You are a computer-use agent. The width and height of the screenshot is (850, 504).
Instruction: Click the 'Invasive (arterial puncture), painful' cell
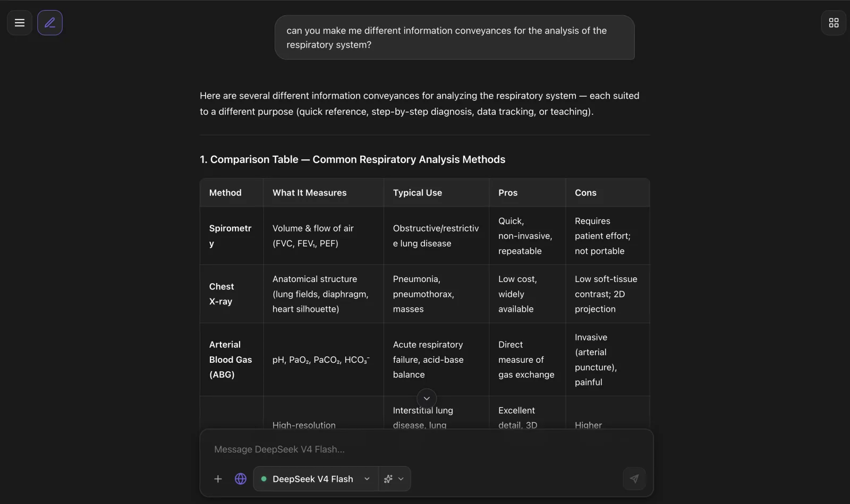(607, 360)
